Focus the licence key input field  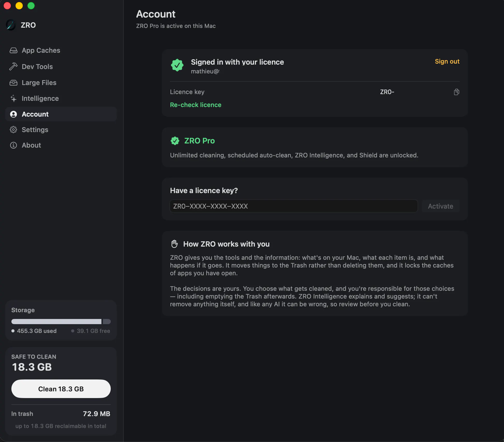294,206
